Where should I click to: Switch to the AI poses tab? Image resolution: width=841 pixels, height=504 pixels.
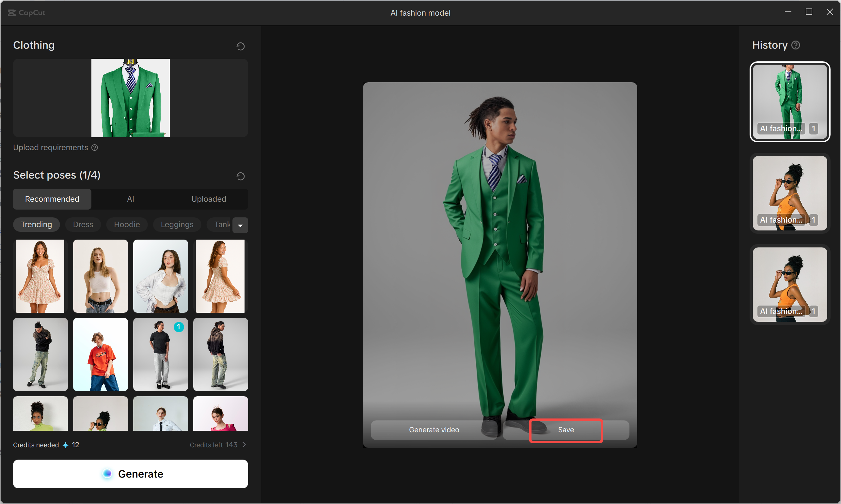pos(131,199)
